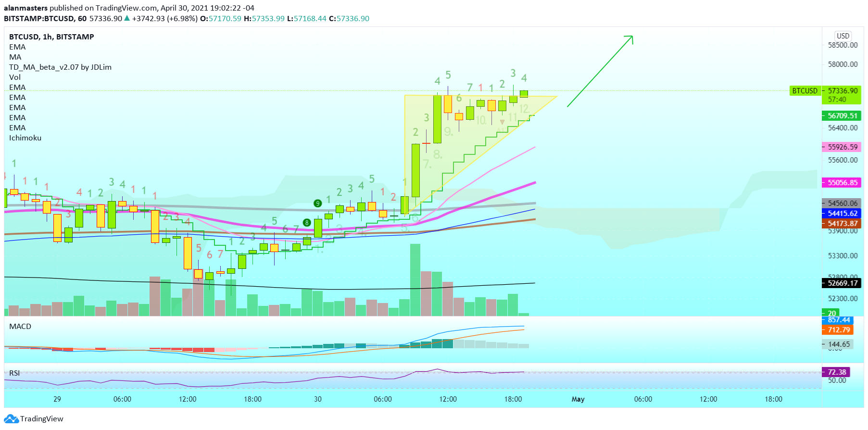The height and width of the screenshot is (430, 868).
Task: Click the O:57170.59 open value
Action: (221, 18)
